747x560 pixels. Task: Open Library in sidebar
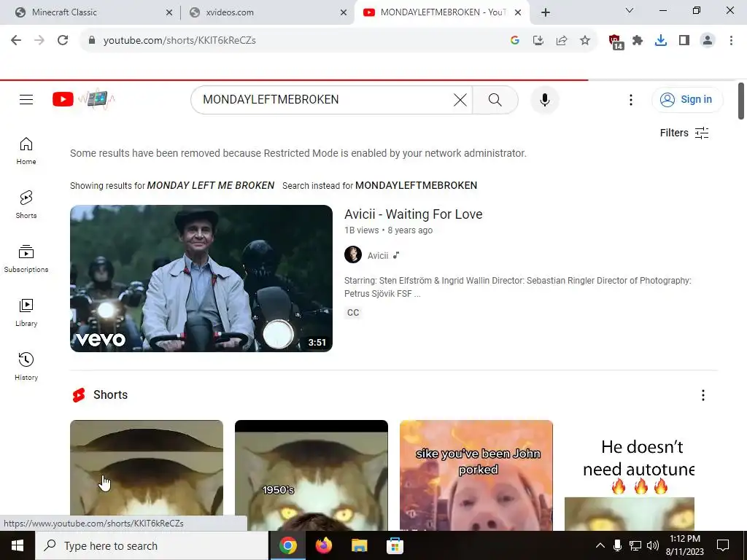click(x=26, y=313)
